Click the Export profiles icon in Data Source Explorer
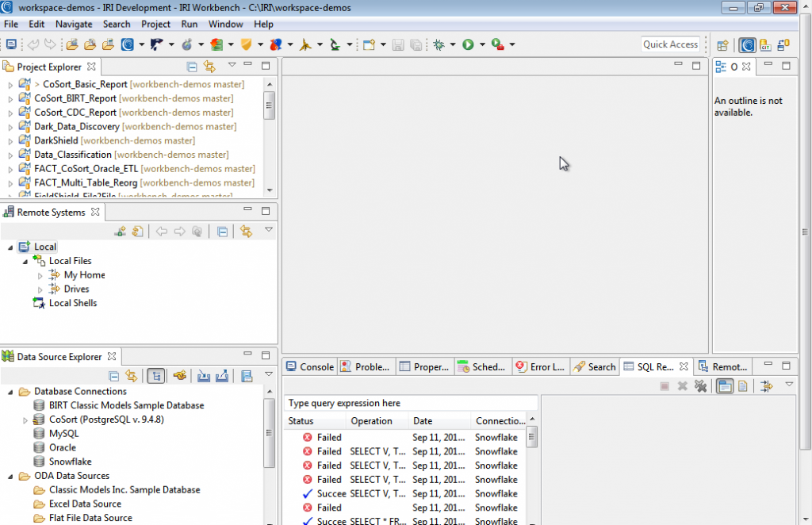 [x=222, y=376]
